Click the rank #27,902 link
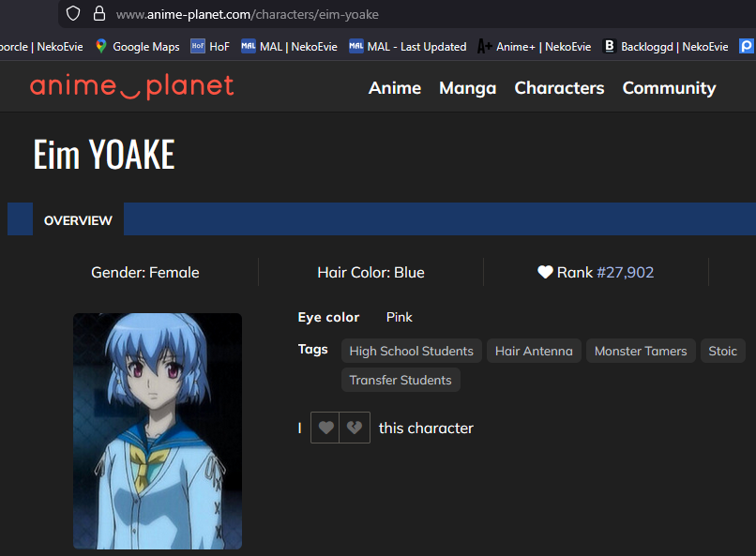Image resolution: width=756 pixels, height=556 pixels. [x=626, y=272]
